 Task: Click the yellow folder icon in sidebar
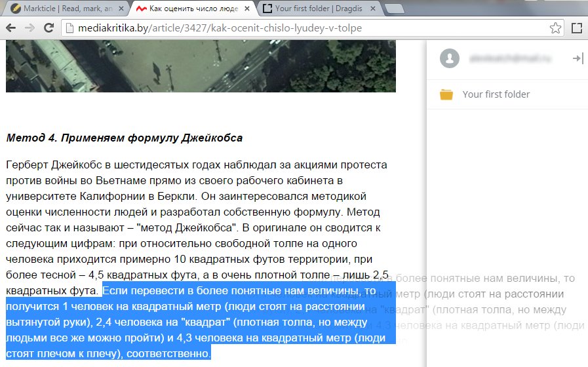coord(446,94)
